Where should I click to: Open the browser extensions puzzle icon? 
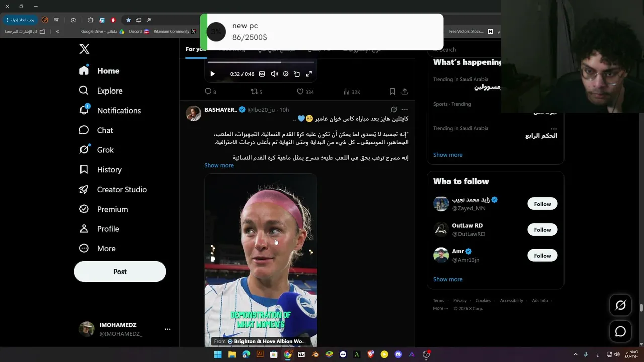[91, 20]
